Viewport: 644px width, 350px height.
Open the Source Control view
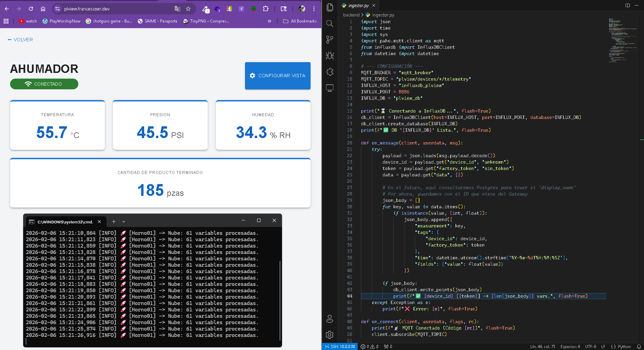click(330, 39)
